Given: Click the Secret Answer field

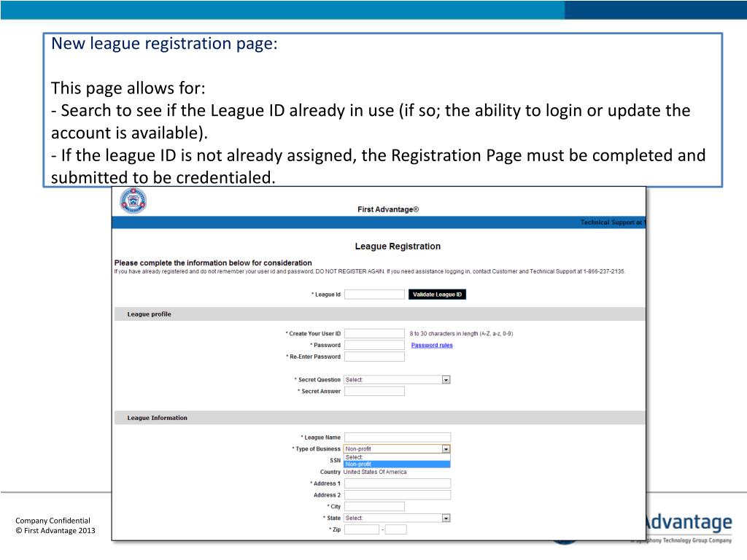Looking at the screenshot, I should tap(374, 391).
